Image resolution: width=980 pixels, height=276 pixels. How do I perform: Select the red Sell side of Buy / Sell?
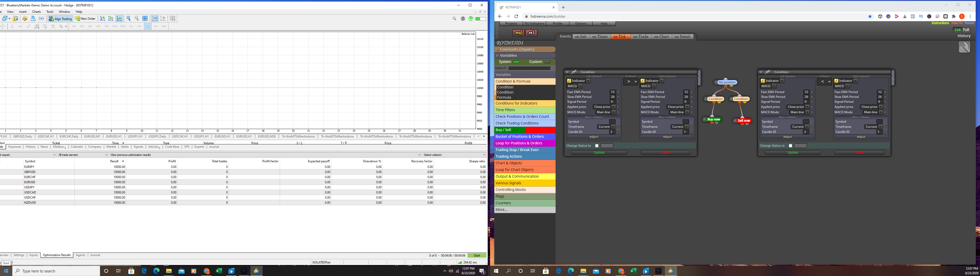540,130
